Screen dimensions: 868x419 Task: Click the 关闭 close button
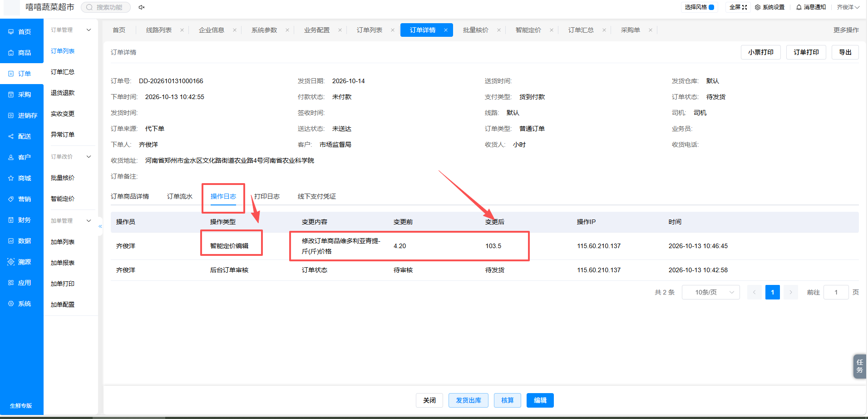point(429,400)
